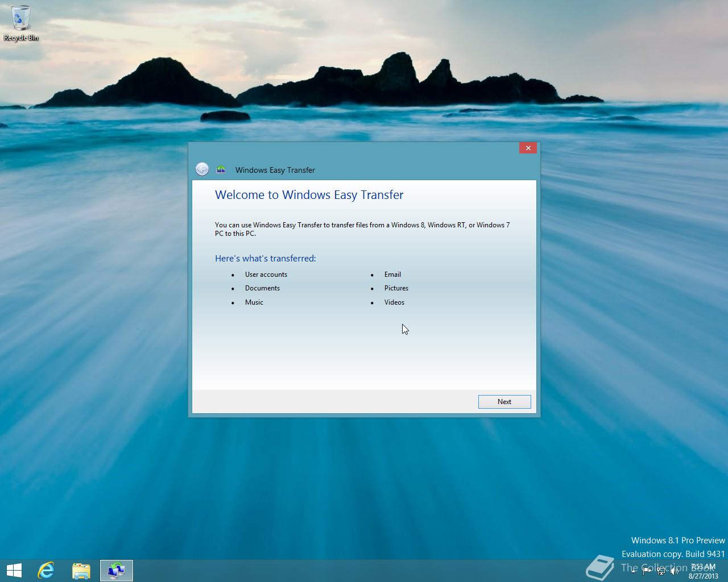Click the 'Documents' list item
Viewport: 728px width, 582px height.
click(x=262, y=288)
